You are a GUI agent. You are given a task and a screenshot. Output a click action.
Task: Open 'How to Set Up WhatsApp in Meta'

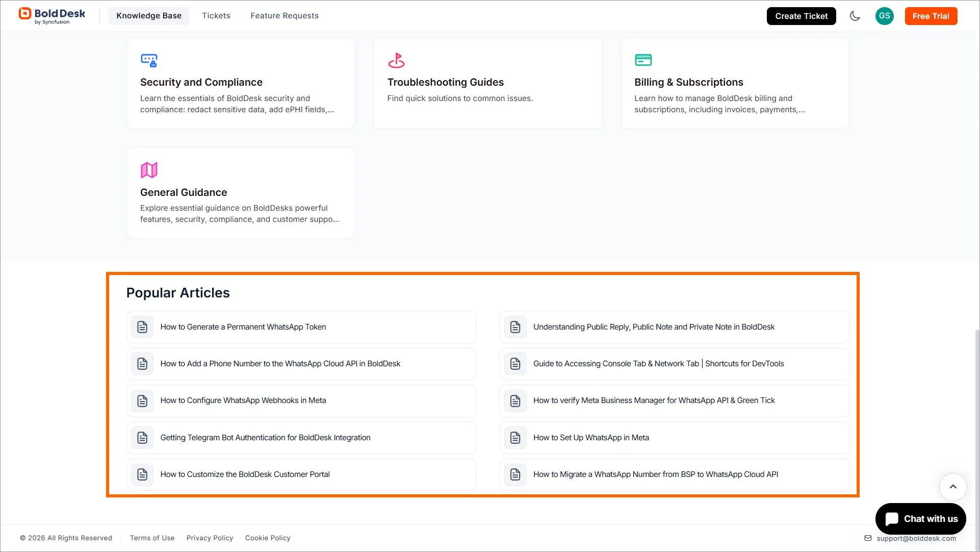tap(674, 438)
